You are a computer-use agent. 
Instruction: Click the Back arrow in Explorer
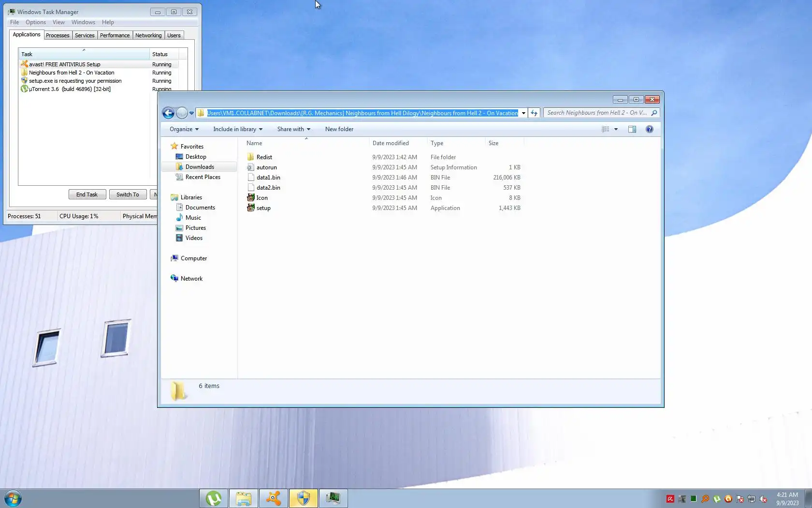pos(168,113)
